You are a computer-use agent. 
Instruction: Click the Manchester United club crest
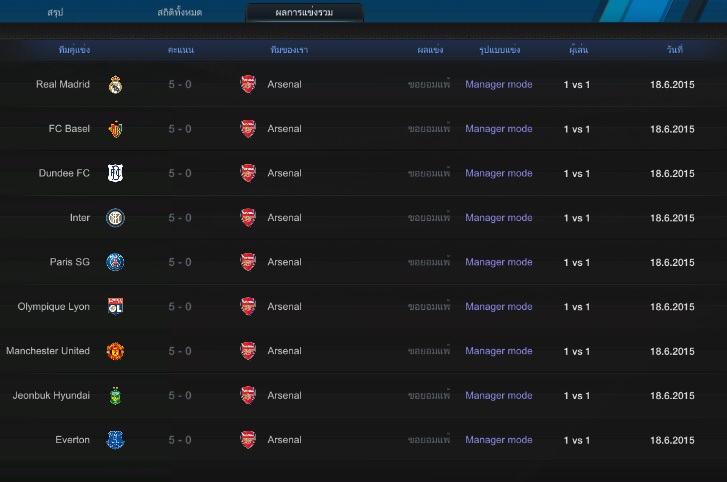point(115,351)
